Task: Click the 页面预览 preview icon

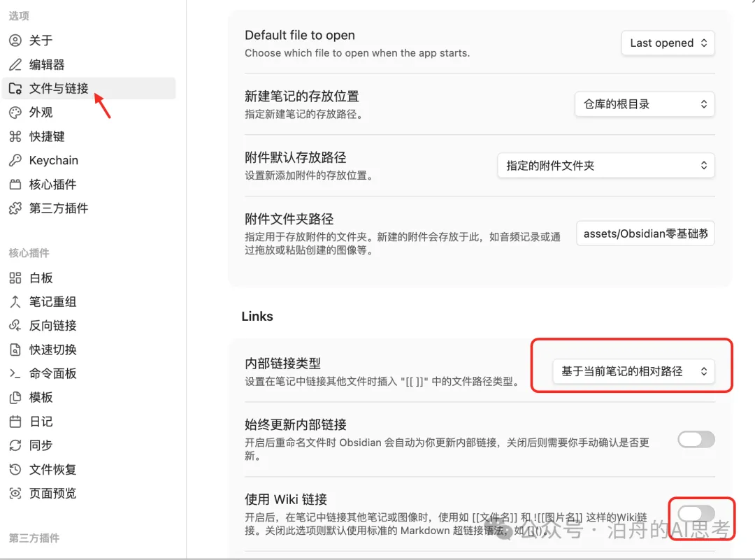Action: tap(15, 494)
